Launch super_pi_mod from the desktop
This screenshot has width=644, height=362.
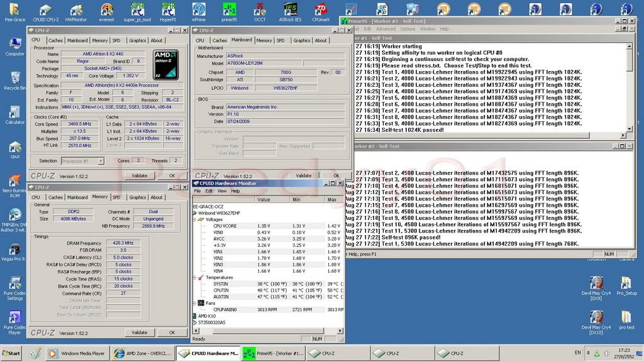(137, 13)
